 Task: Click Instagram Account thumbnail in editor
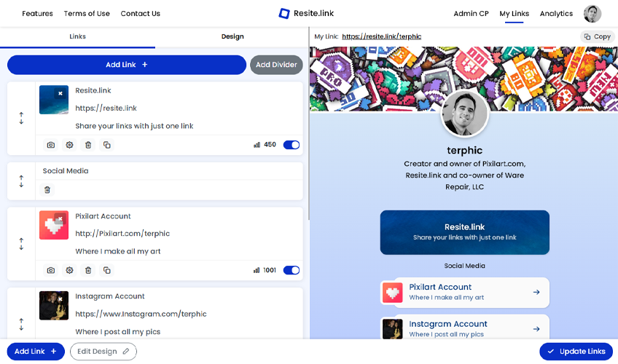coord(54,305)
